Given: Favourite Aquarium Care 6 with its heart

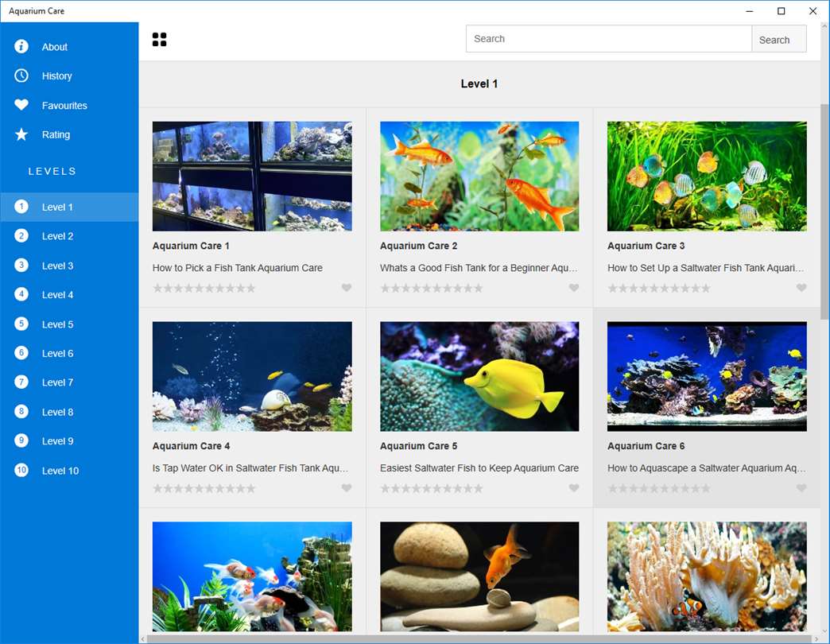Looking at the screenshot, I should coord(801,488).
